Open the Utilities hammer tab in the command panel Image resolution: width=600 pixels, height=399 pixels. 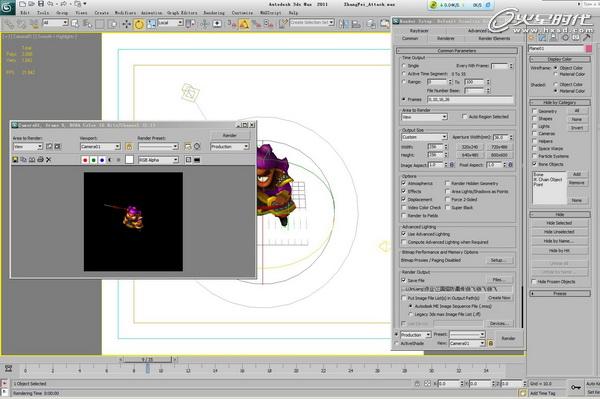point(587,37)
